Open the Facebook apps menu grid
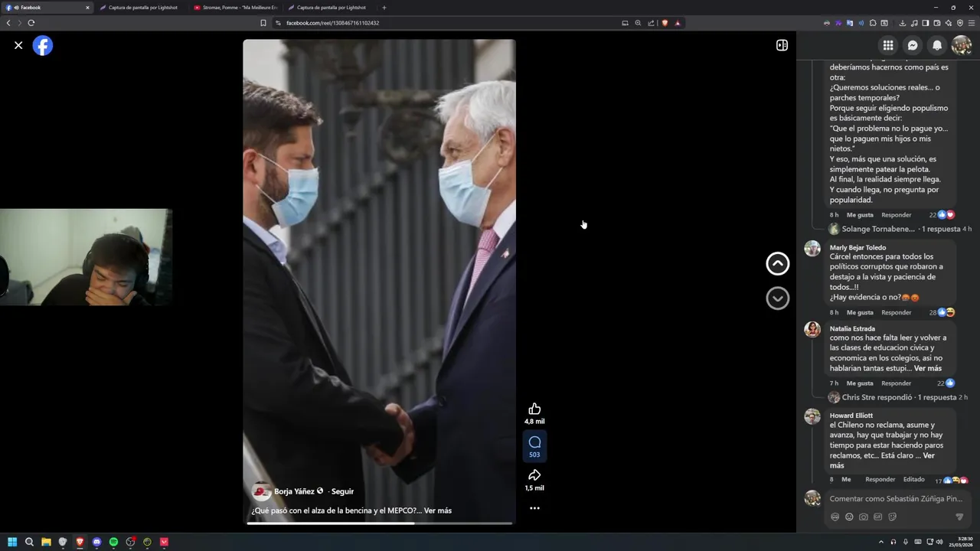Screen dimensions: 980x551 click(888, 45)
